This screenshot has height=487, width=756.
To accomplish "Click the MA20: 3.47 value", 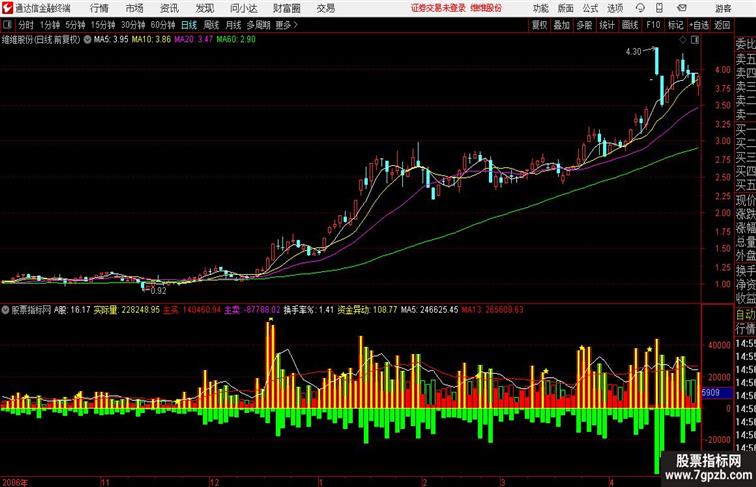I will 194,40.
